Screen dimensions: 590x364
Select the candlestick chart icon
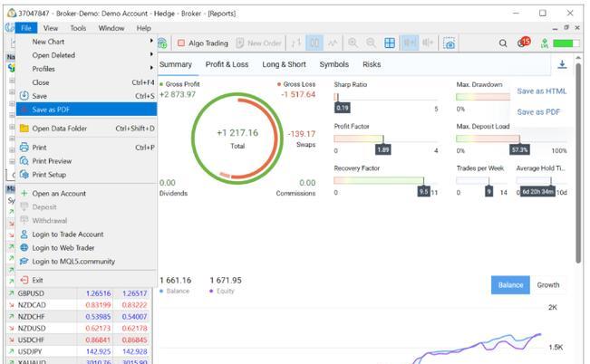pos(314,43)
